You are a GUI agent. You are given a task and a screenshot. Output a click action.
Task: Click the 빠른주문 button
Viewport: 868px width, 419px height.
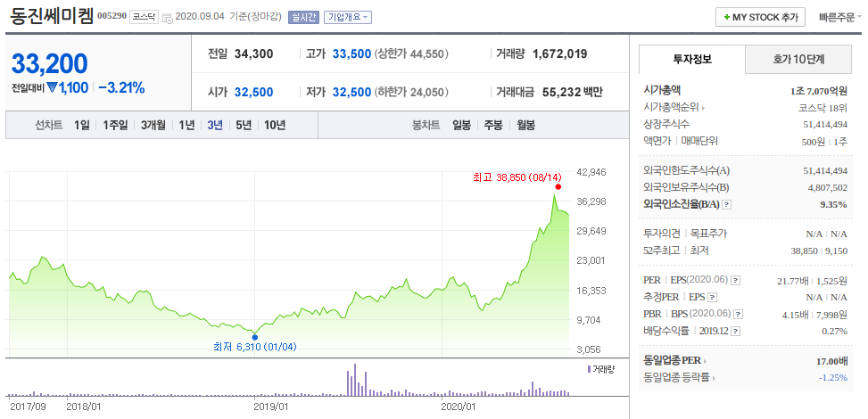[x=839, y=17]
